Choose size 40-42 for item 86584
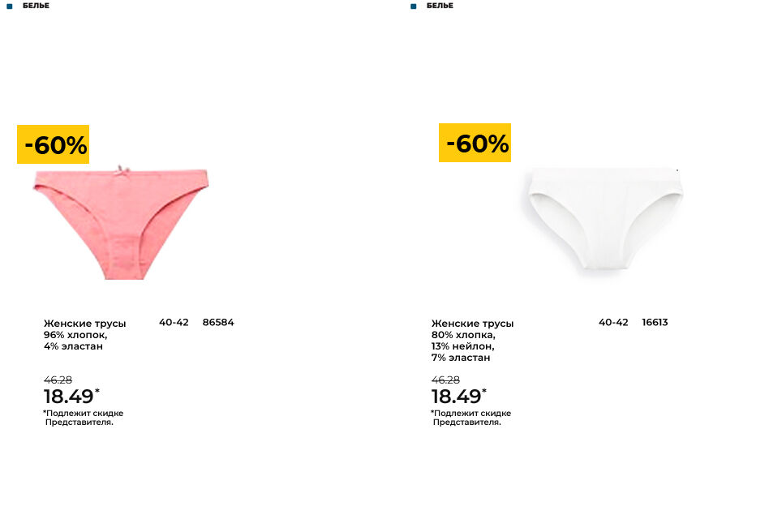 click(x=174, y=322)
